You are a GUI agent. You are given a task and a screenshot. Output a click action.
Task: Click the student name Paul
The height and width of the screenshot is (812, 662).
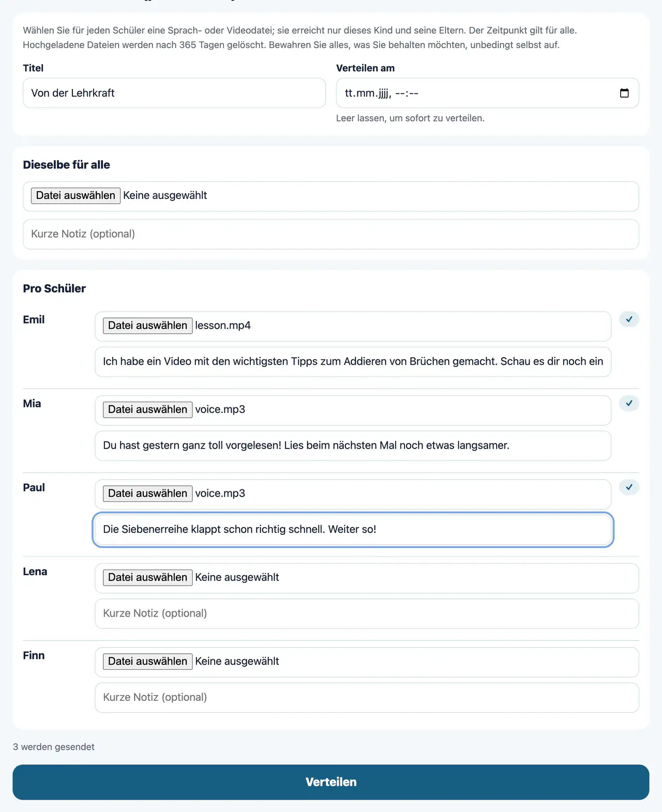[x=34, y=487]
